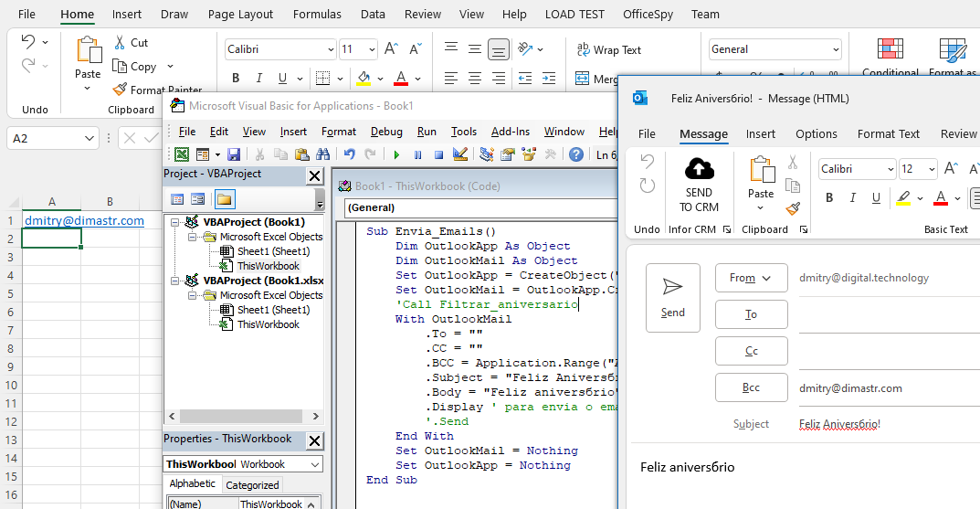Open Outlook Insert tab
Image resolution: width=980 pixels, height=509 pixels.
[x=760, y=133]
